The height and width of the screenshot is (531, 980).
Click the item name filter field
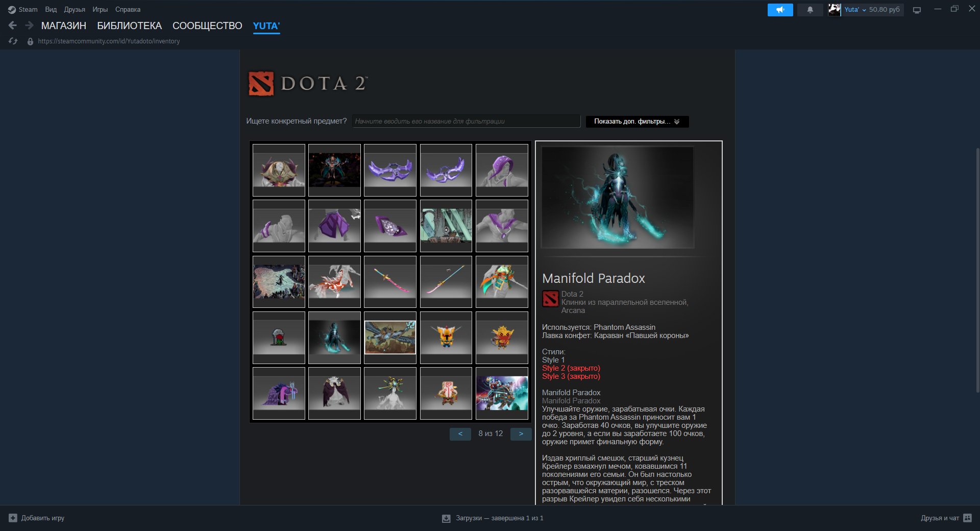click(466, 121)
